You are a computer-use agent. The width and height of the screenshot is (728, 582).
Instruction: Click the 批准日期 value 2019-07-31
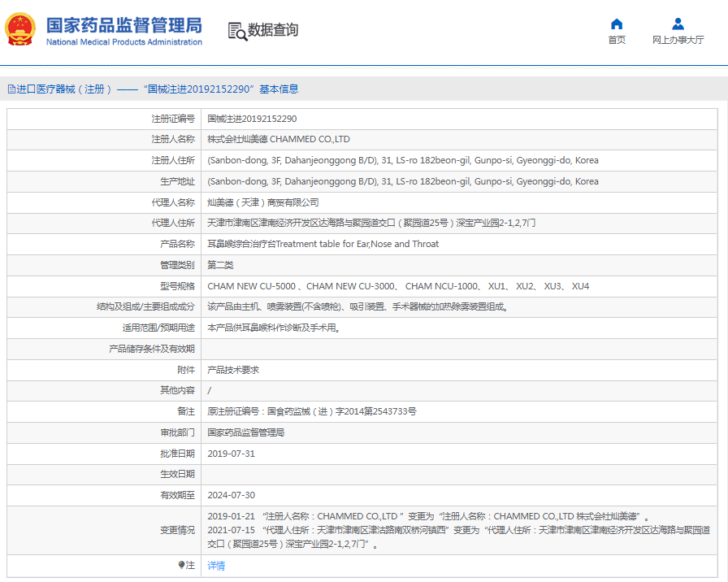click(231, 454)
